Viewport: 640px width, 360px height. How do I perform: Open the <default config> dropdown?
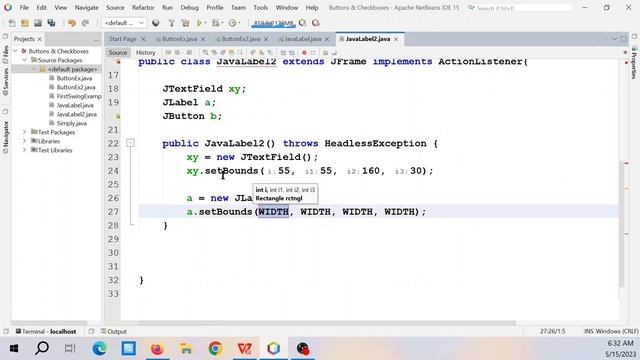coord(124,23)
